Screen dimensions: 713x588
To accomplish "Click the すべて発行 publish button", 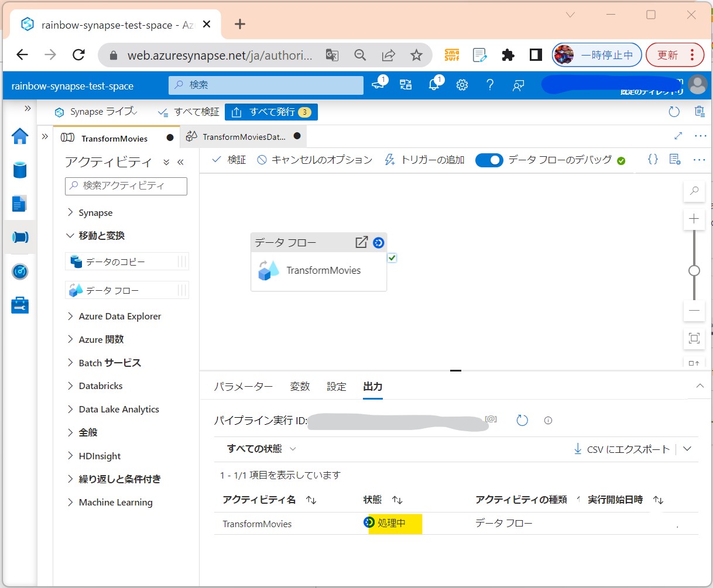I will pyautogui.click(x=271, y=112).
